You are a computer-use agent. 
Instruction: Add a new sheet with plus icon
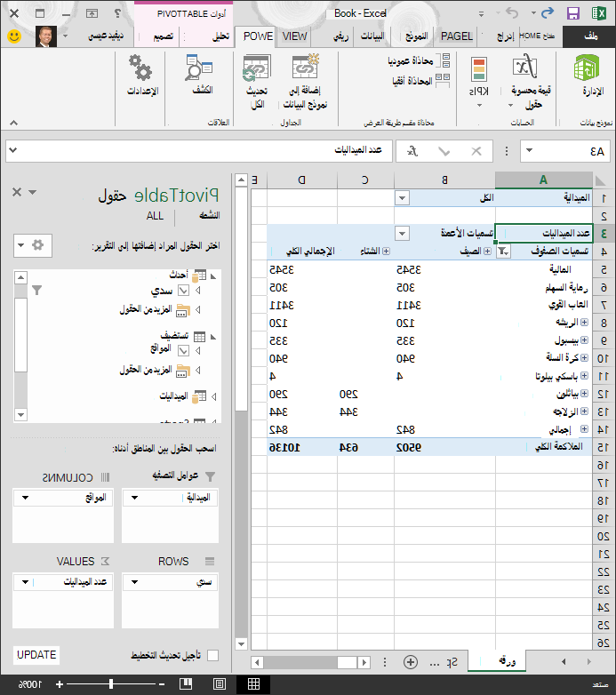click(x=411, y=662)
